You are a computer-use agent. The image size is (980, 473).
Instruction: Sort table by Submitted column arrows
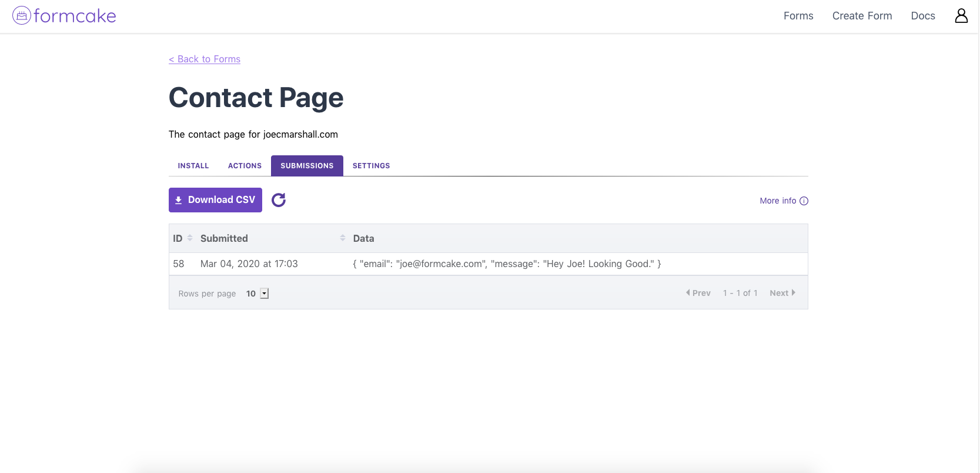pyautogui.click(x=343, y=238)
